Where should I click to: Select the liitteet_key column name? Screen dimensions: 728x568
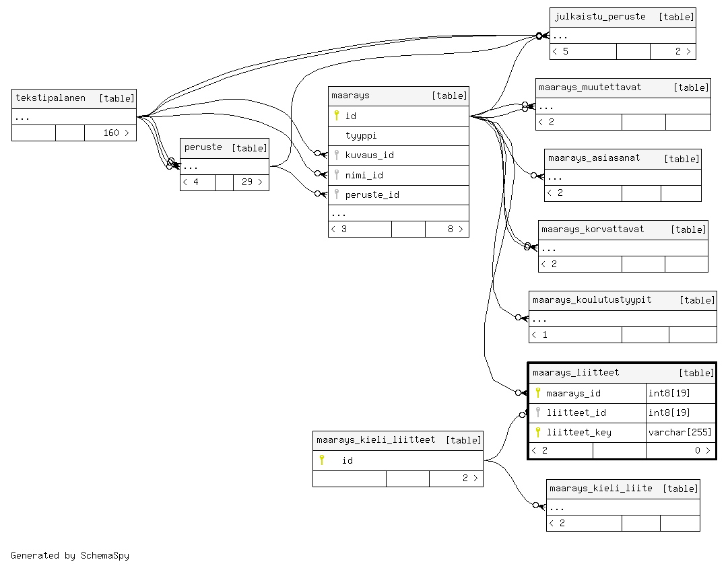point(578,433)
